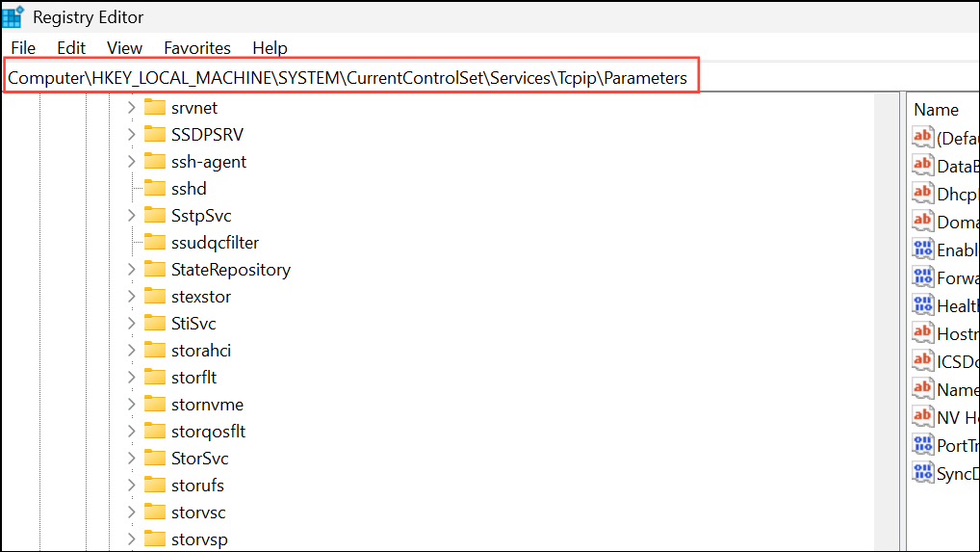Click the Registry Editor title bar icon
The height and width of the screenshot is (552, 980).
(x=13, y=16)
